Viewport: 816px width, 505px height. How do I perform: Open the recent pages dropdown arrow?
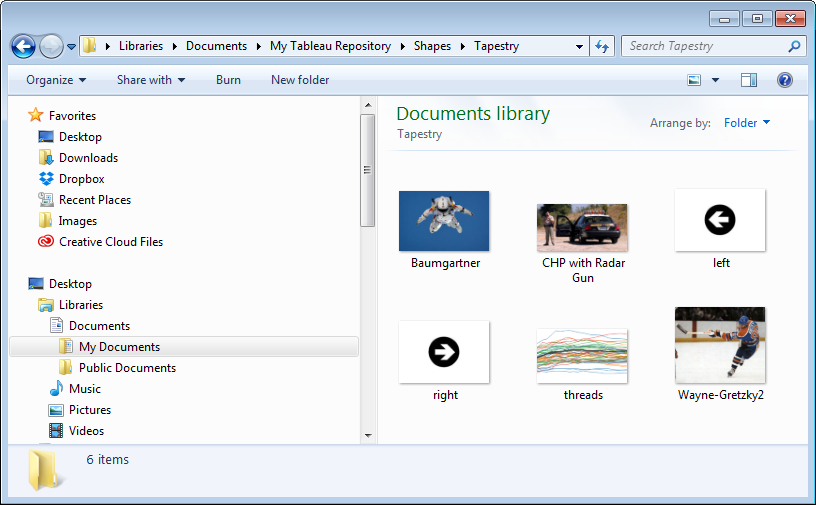coord(71,47)
